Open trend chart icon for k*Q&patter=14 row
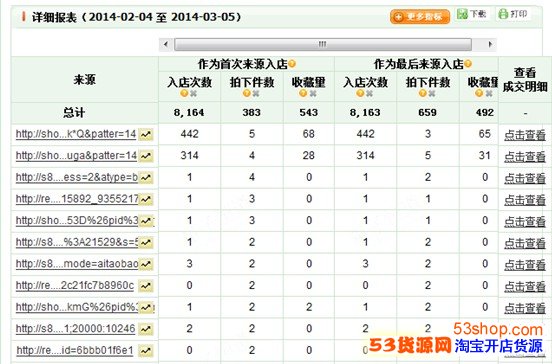 point(146,134)
